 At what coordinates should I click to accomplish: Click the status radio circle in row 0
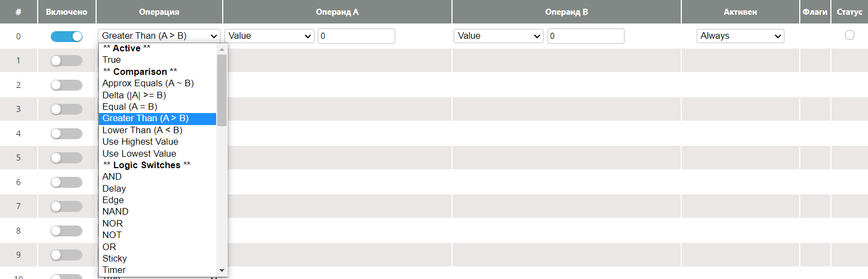tap(849, 35)
